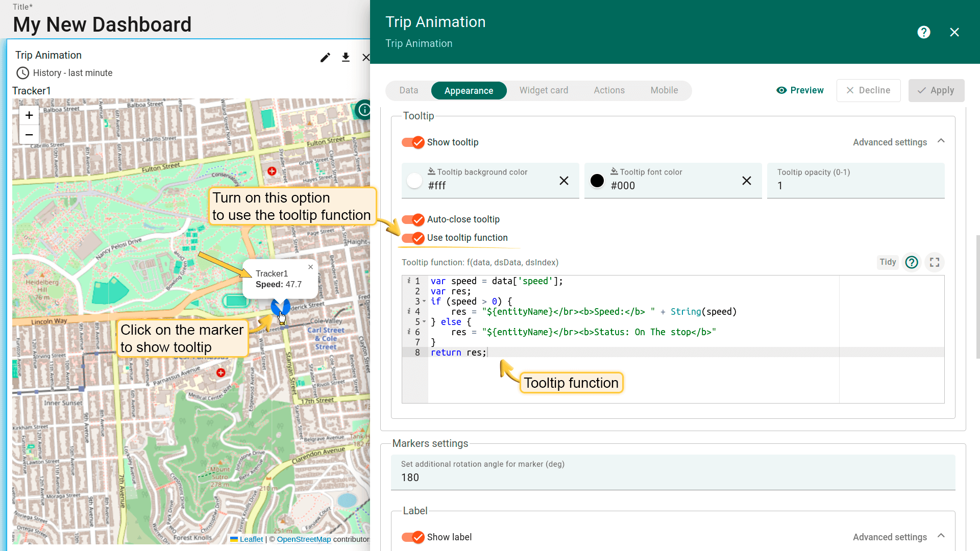Open the Widget card tab
Screen dimensions: 980x551
(544, 90)
